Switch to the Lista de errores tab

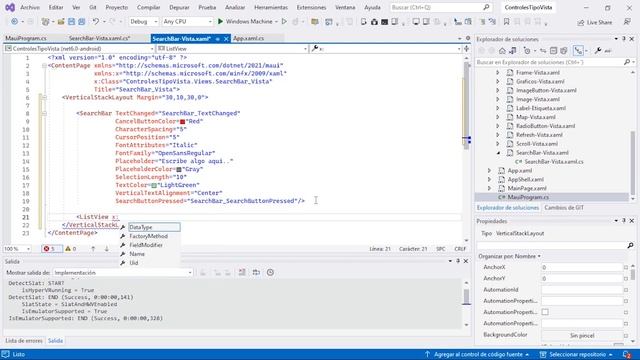[24, 340]
